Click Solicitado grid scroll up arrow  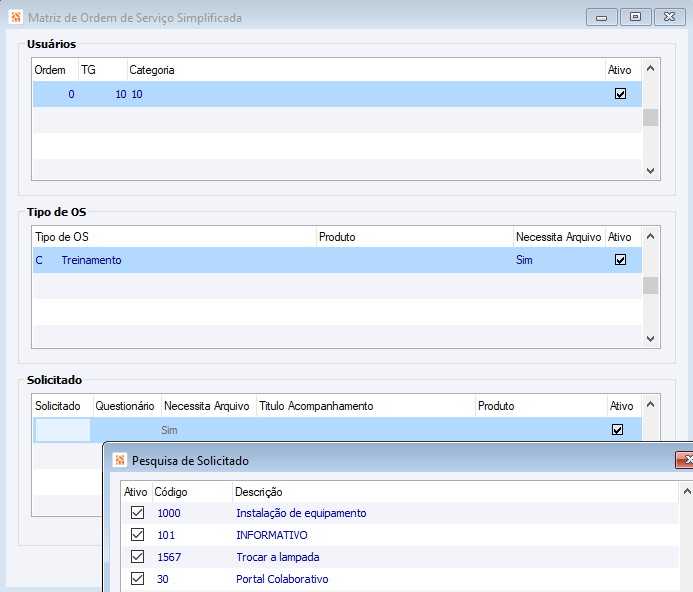point(650,405)
